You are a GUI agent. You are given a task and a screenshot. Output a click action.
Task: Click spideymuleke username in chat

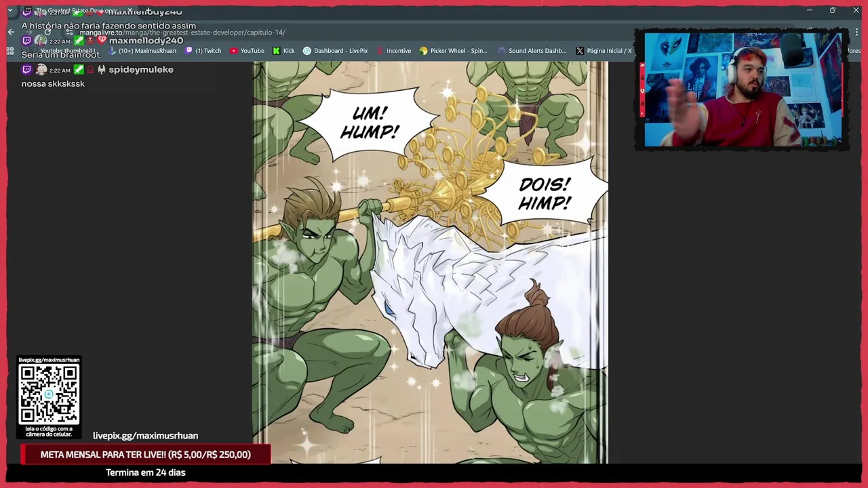(141, 69)
